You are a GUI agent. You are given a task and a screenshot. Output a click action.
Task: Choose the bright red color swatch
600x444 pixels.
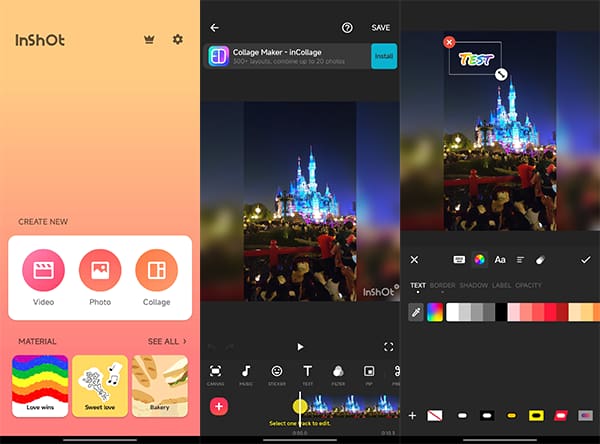click(x=550, y=312)
